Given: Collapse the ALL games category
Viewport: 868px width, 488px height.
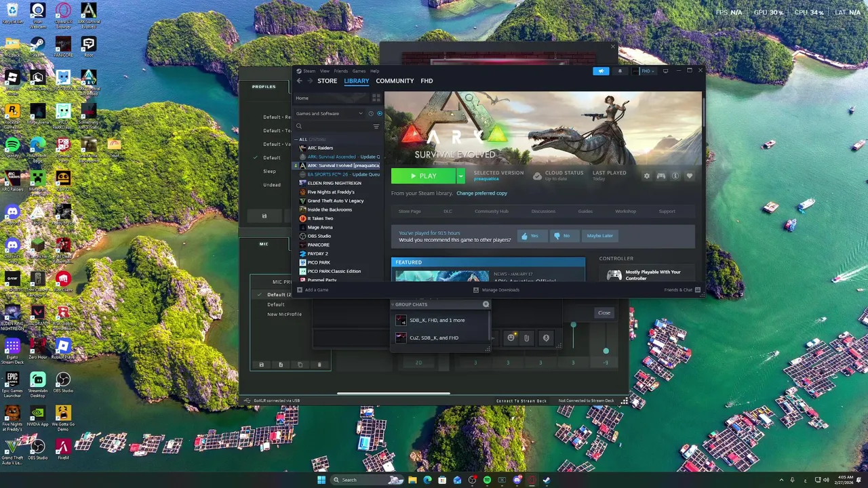Looking at the screenshot, I should pos(297,140).
